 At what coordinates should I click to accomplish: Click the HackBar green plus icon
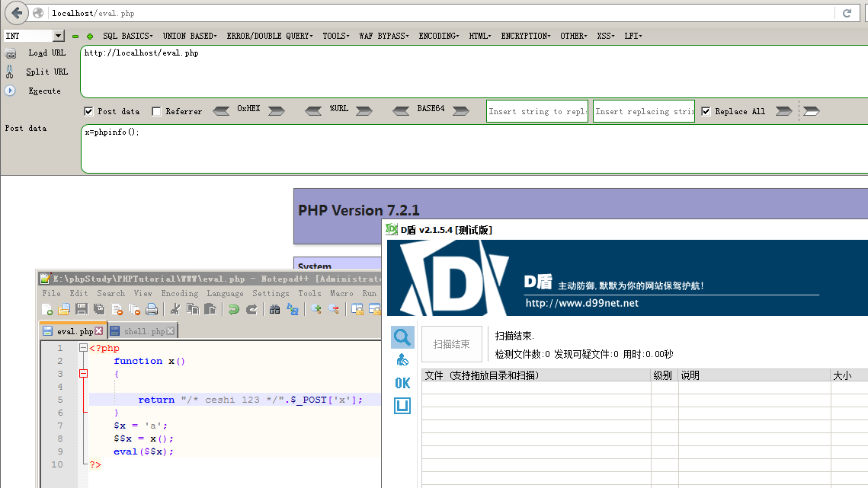click(x=90, y=37)
